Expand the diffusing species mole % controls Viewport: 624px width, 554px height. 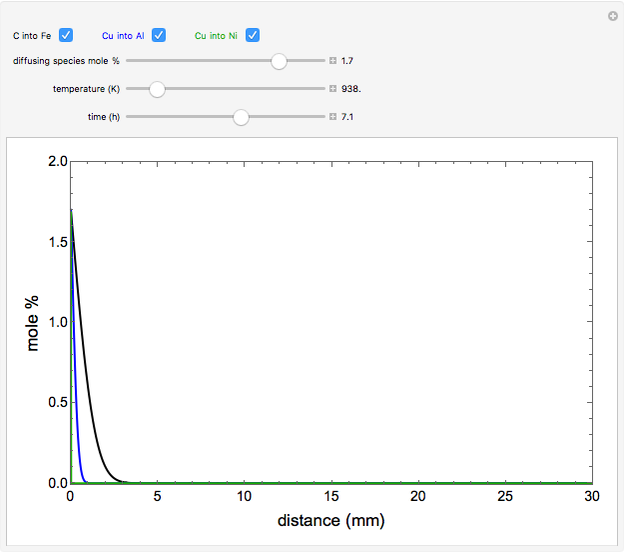click(x=333, y=61)
